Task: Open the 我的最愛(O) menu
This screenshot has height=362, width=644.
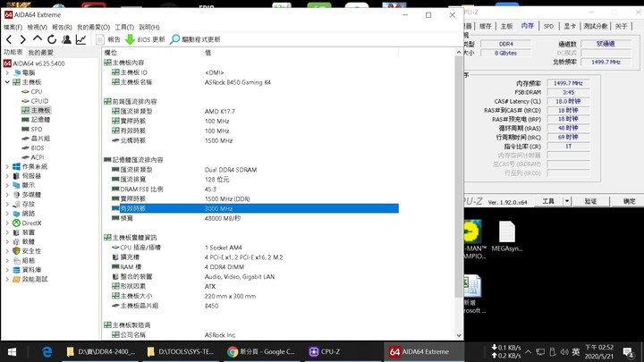Action: [93, 27]
